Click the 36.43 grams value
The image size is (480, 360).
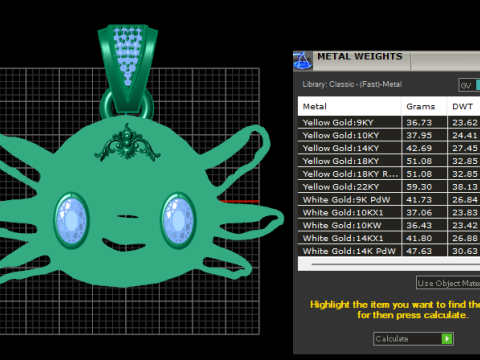[419, 225]
